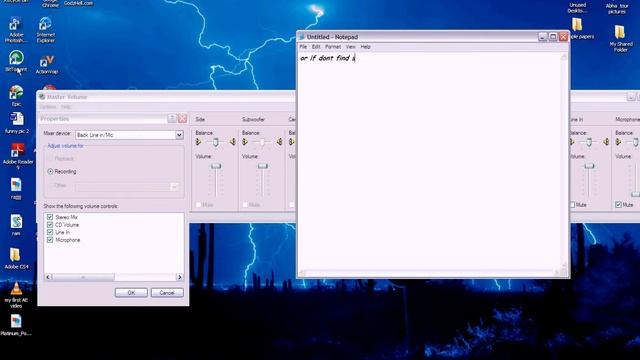Screen dimensions: 640x360
Task: Click the volume controls list left scroll arrow
Action: [x=48, y=277]
